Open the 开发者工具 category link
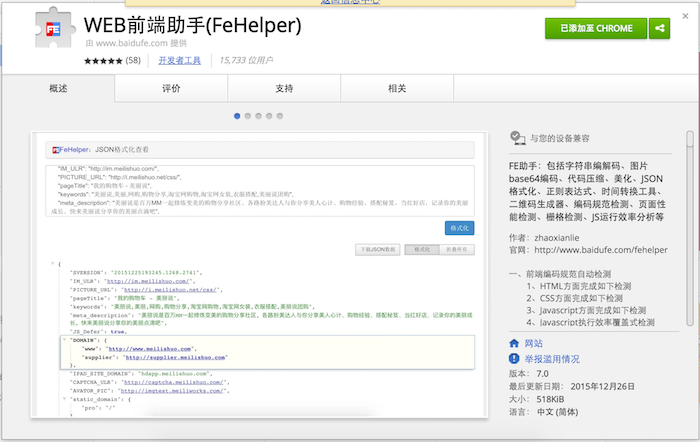700x442 pixels. 179,60
